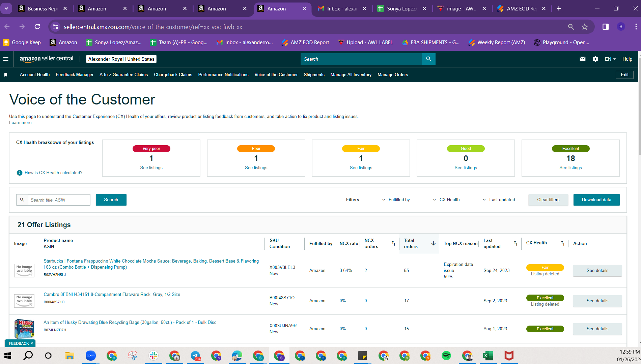Open the Help link in header
Viewport: 641px width, 364px height.
(627, 59)
